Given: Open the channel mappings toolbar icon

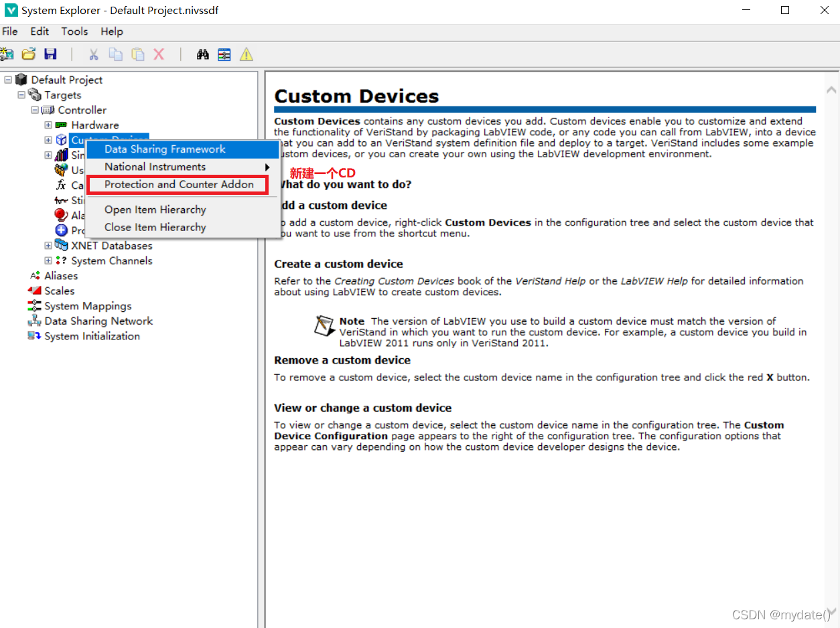Looking at the screenshot, I should (x=224, y=54).
